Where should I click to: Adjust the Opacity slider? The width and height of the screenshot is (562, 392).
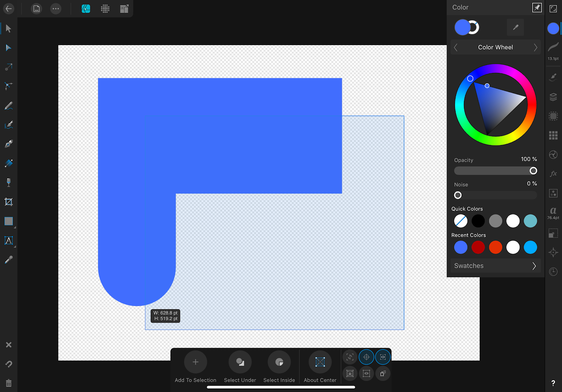click(x=533, y=171)
